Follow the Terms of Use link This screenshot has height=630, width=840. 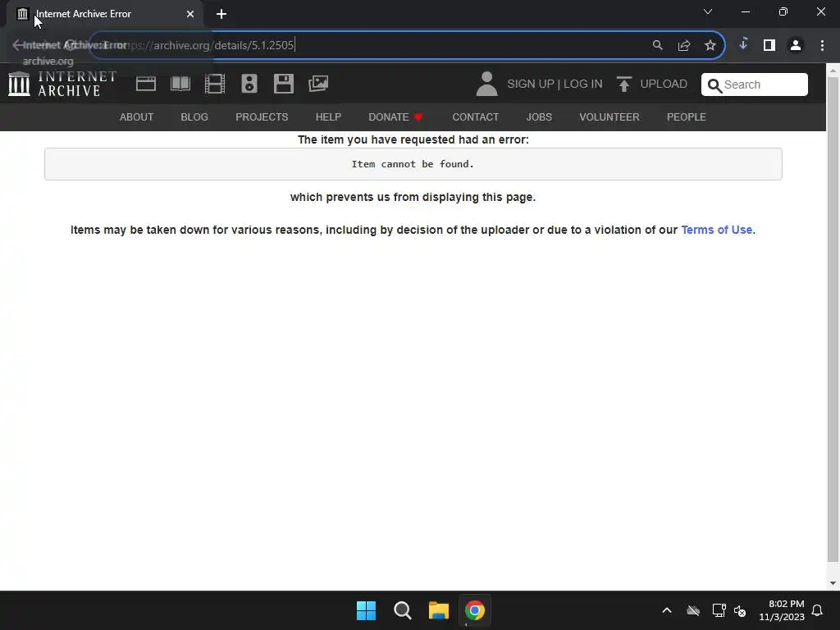click(x=716, y=230)
